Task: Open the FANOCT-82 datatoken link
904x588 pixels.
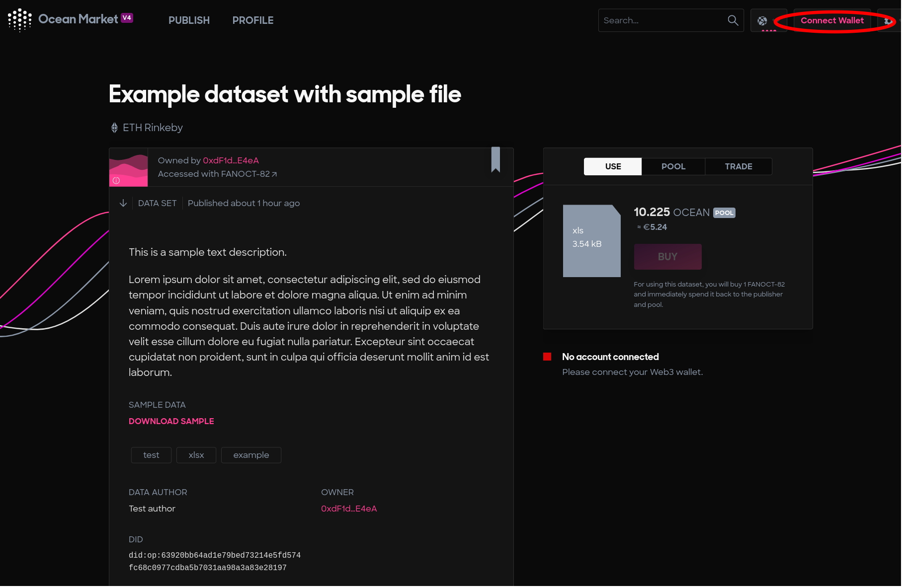Action: pos(249,174)
